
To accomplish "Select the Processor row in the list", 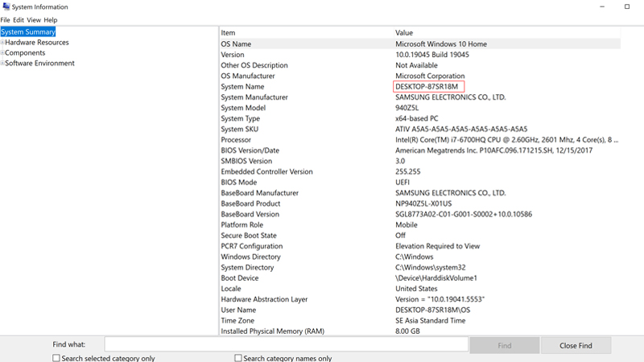I will tap(237, 139).
